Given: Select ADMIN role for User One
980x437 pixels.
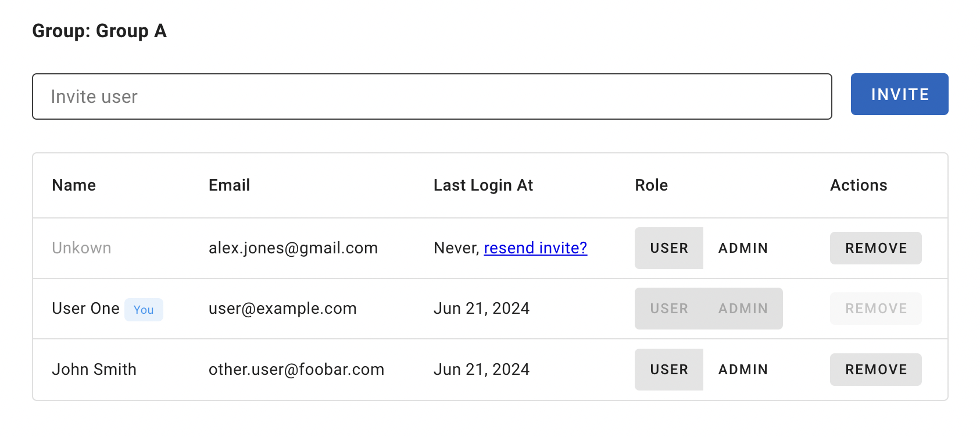Looking at the screenshot, I should click(743, 309).
